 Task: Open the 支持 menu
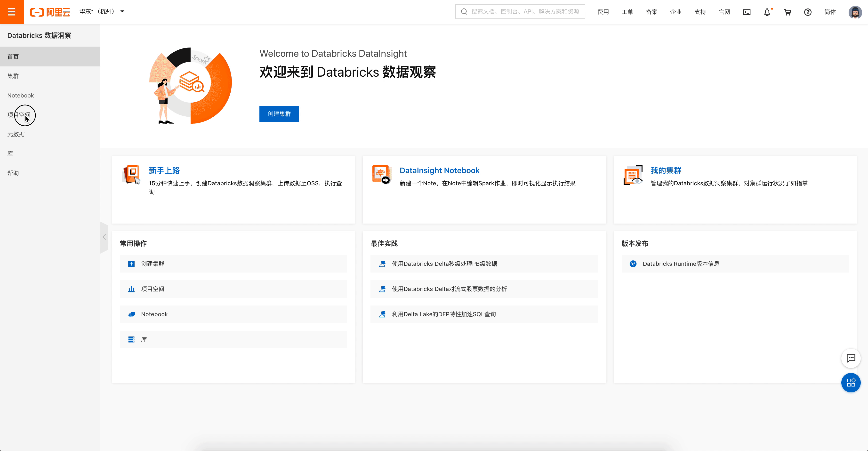tap(700, 12)
